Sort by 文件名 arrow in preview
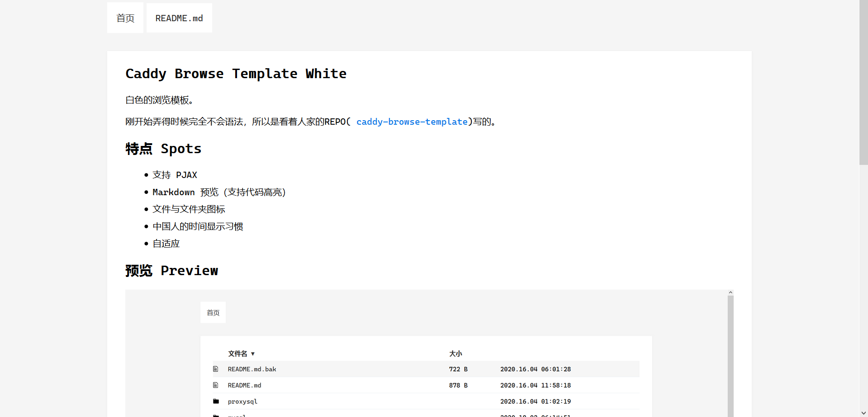The height and width of the screenshot is (417, 868). click(253, 354)
